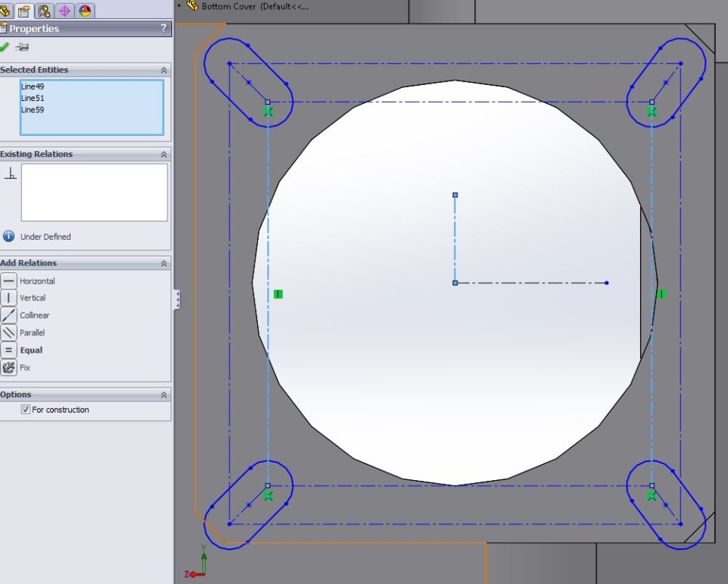Open the DisplayManager color ball tab
Viewport: 728px width, 584px height.
pyautogui.click(x=85, y=11)
